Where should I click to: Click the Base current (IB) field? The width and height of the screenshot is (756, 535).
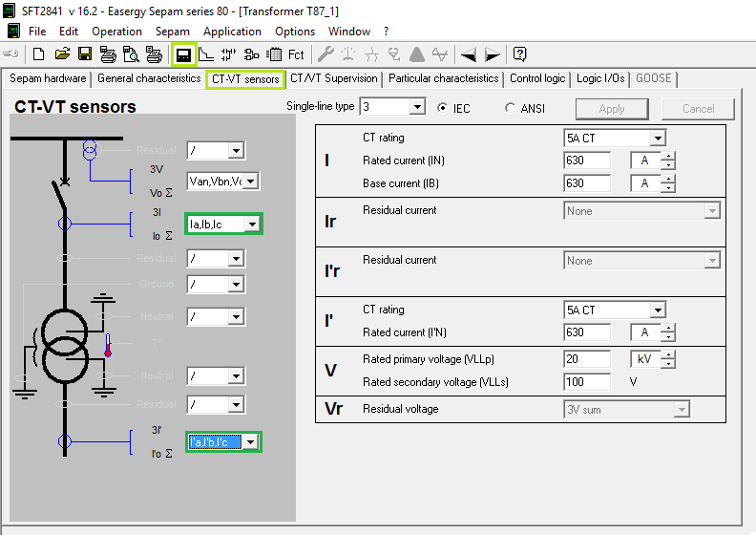tap(587, 183)
